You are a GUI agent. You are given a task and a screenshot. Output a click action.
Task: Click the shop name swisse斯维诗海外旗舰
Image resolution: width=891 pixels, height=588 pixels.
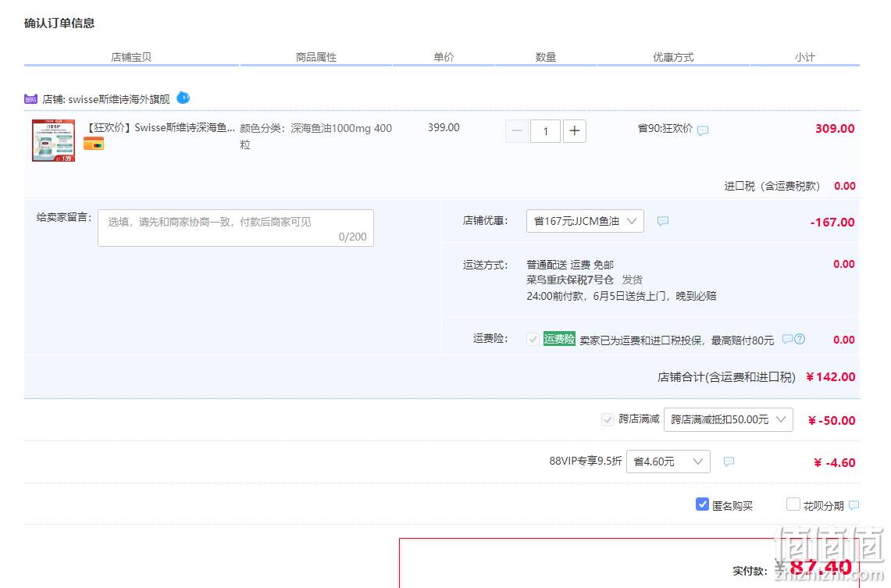[119, 99]
